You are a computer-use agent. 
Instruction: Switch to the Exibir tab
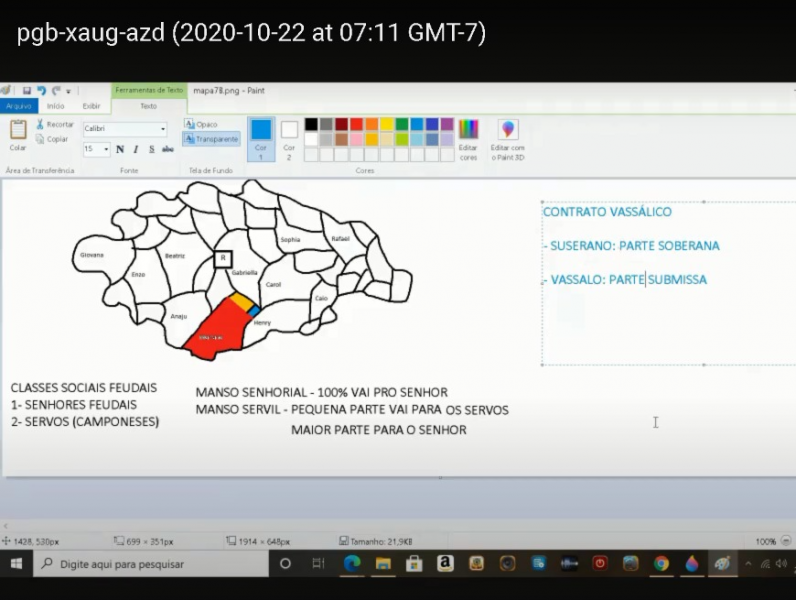pos(91,105)
